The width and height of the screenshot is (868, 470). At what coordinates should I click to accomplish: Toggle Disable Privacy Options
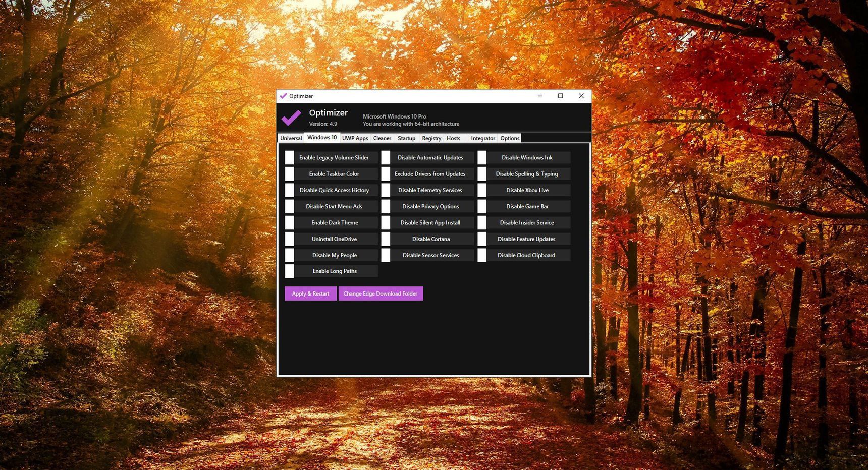click(427, 206)
